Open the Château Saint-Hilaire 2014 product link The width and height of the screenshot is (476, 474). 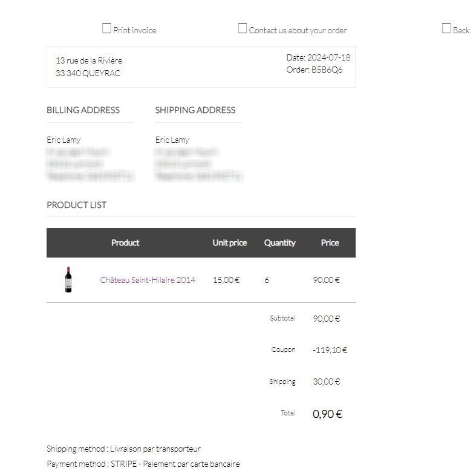[148, 280]
